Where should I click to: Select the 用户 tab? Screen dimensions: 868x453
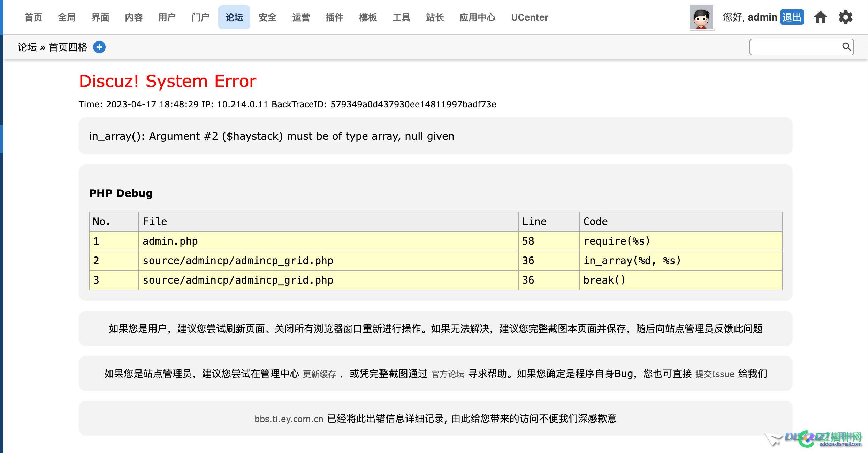coord(167,17)
